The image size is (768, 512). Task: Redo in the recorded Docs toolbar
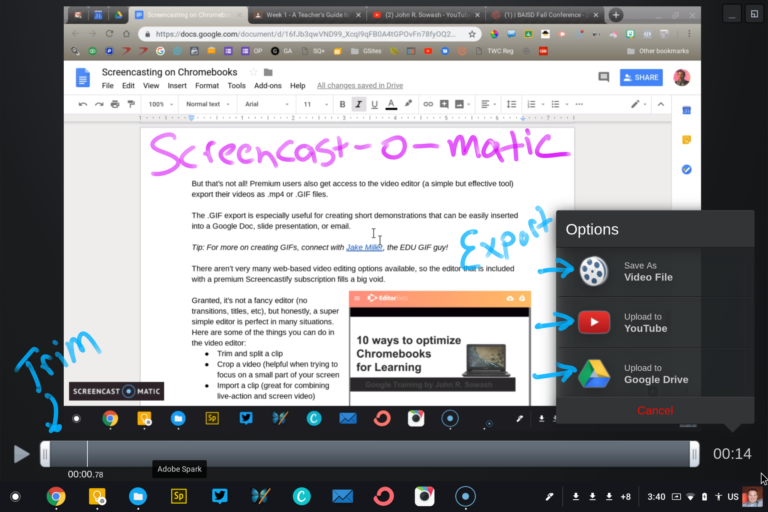(99, 104)
